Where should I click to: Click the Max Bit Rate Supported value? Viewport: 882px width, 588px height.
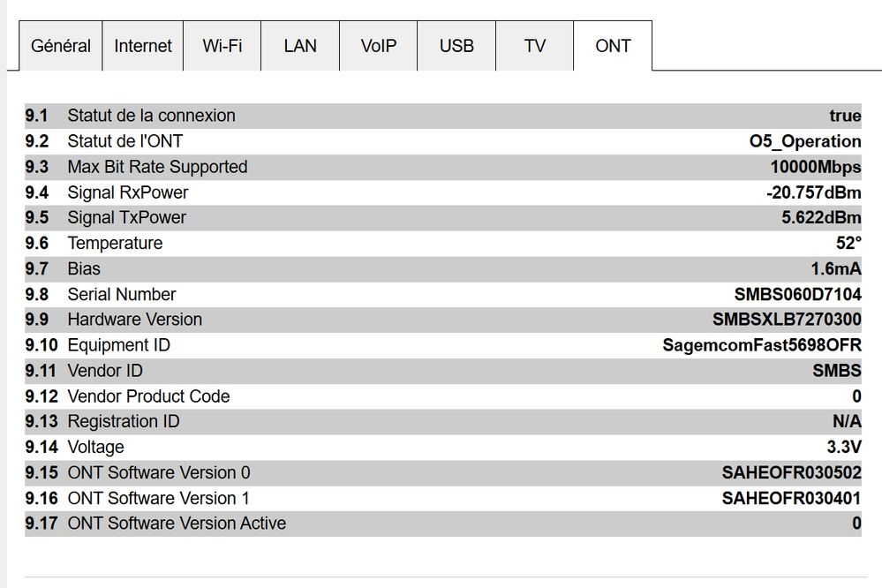(x=815, y=167)
